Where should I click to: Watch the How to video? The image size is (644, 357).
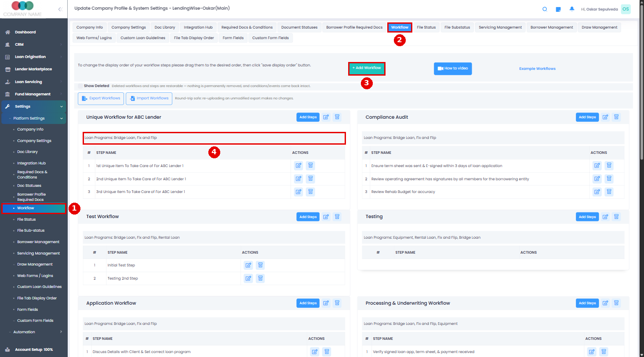[x=453, y=69]
